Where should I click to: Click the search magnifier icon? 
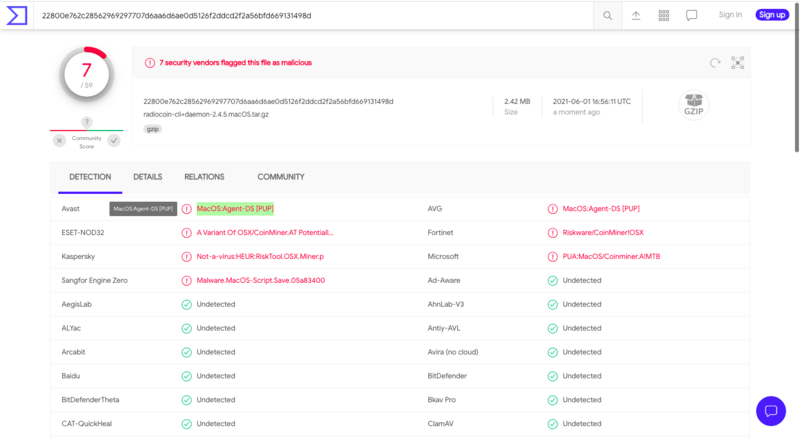pyautogui.click(x=607, y=15)
